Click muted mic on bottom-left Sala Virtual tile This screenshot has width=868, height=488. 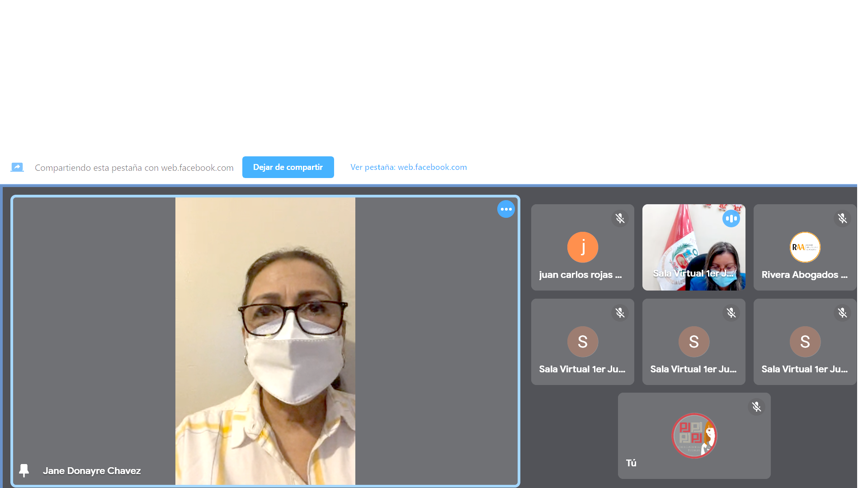coord(620,313)
